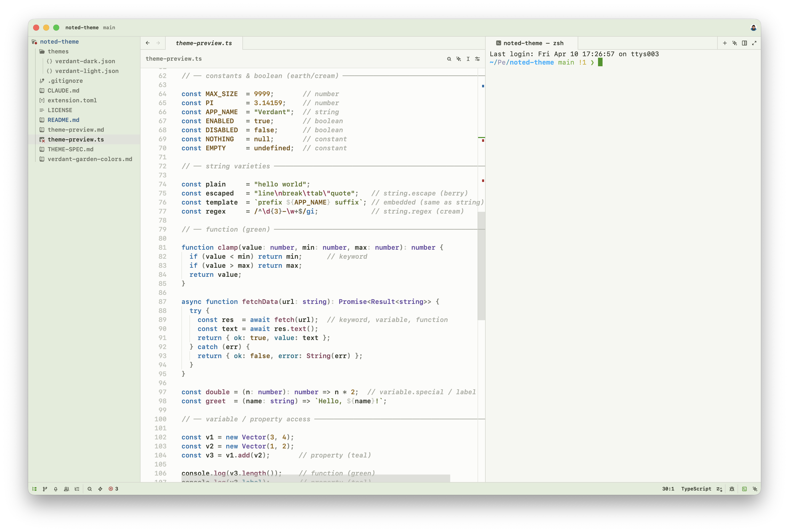789x532 pixels.
Task: Toggle the terminal panel icon in status bar
Action: [x=744, y=489]
